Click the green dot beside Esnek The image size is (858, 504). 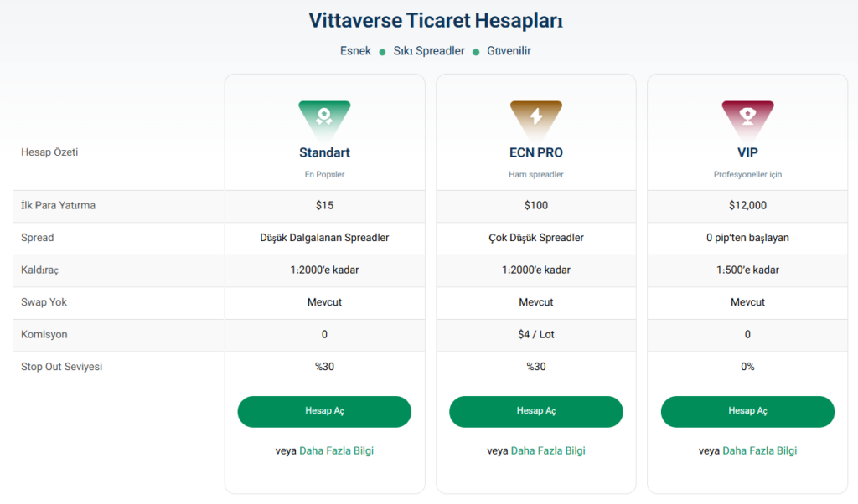tap(381, 51)
